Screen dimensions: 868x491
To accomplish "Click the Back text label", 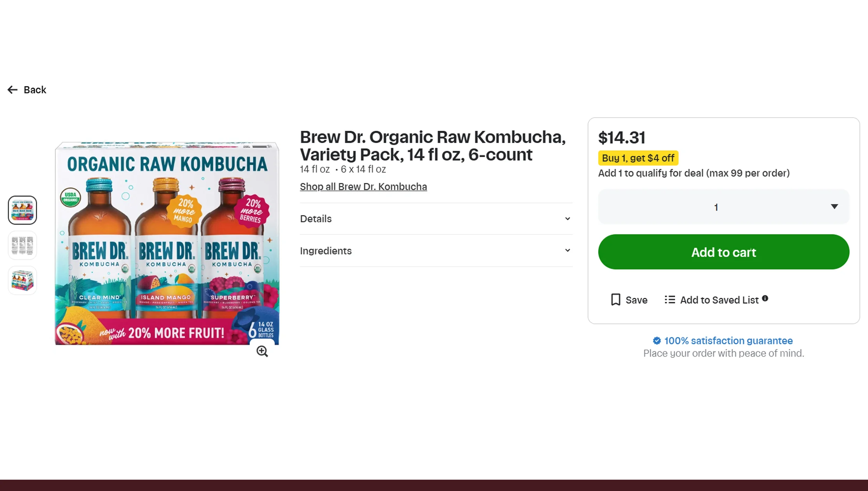I will [35, 90].
